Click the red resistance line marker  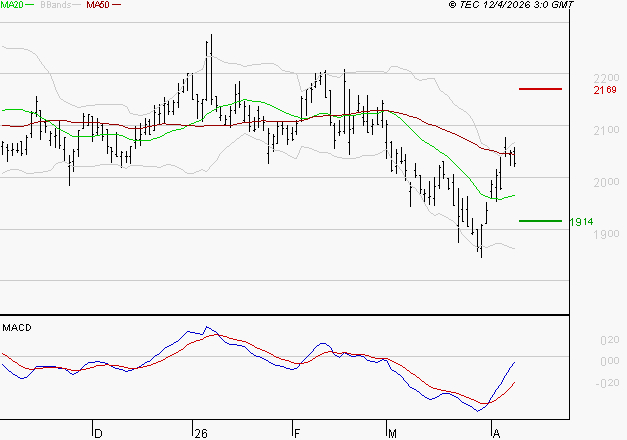[540, 89]
